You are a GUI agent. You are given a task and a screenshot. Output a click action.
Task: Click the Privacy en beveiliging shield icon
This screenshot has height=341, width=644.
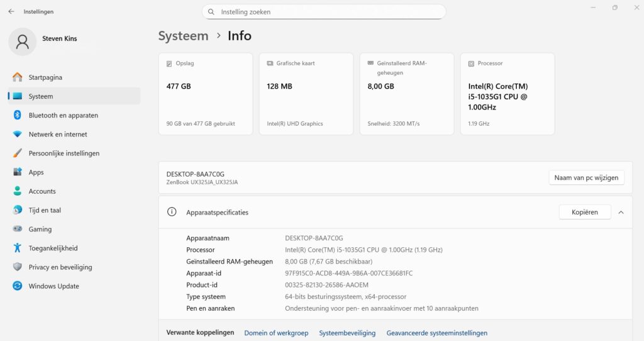(17, 267)
